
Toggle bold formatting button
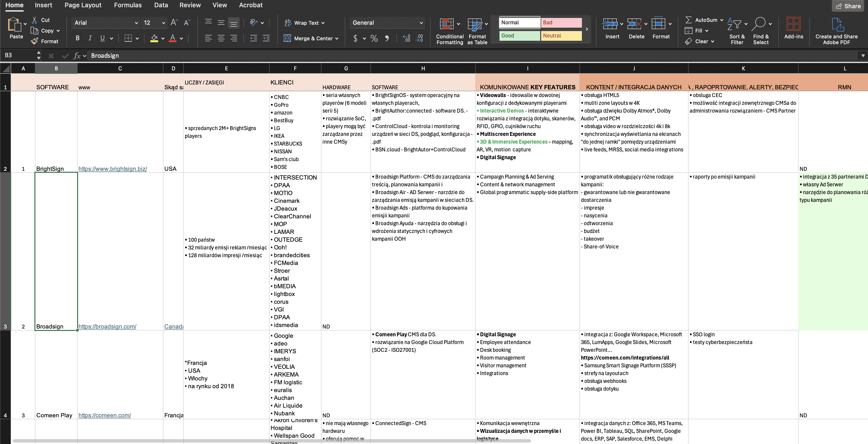pos(78,38)
